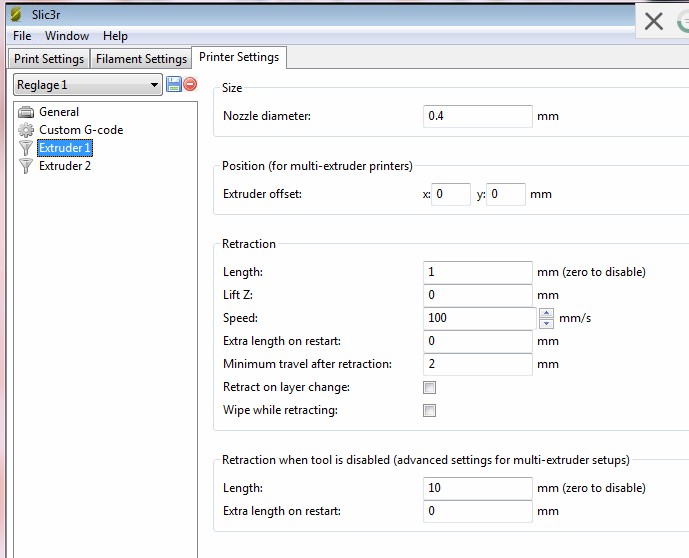Click the save preset floppy disk icon
This screenshot has height=558, width=689.
174,84
